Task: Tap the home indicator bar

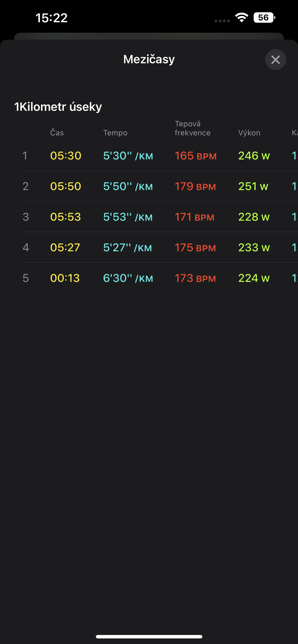Action: (149, 637)
